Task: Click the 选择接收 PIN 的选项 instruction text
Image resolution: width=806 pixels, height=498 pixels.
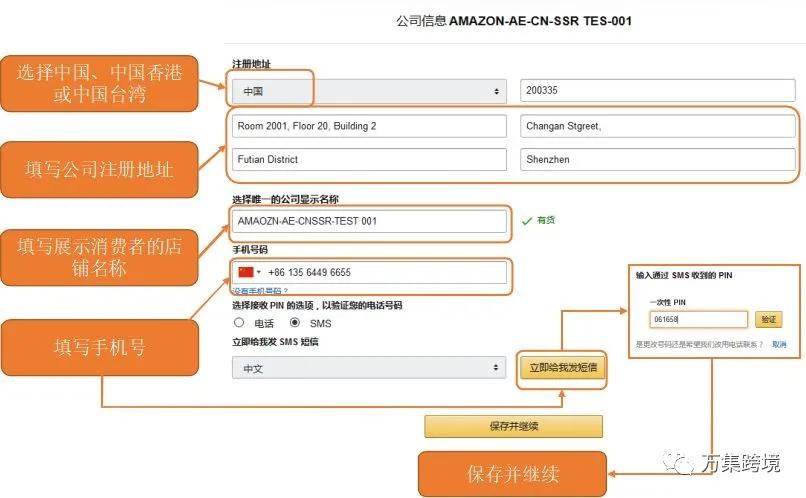Action: 317,305
